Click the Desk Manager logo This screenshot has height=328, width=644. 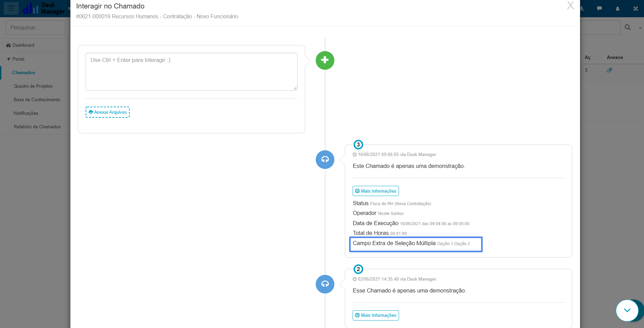(x=44, y=8)
